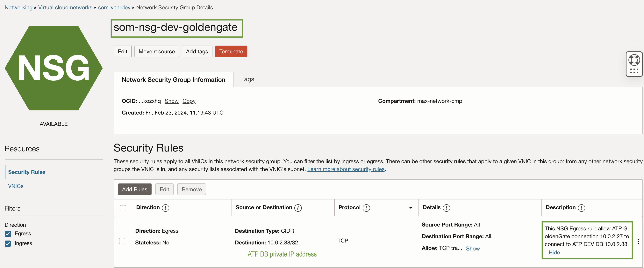Open VNICs in the Resources menu
This screenshot has height=268, width=644.
point(16,186)
